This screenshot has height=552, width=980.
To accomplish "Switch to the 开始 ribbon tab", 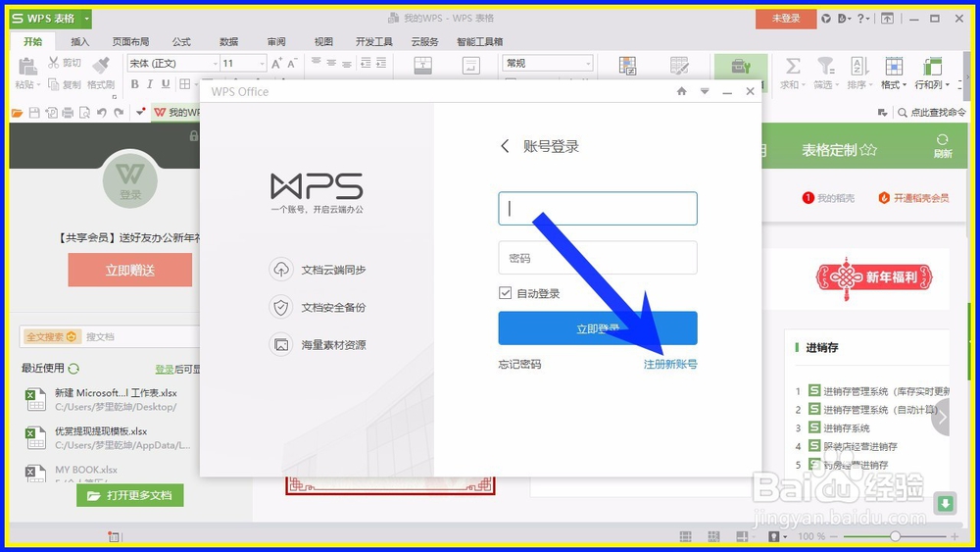I will pos(33,41).
